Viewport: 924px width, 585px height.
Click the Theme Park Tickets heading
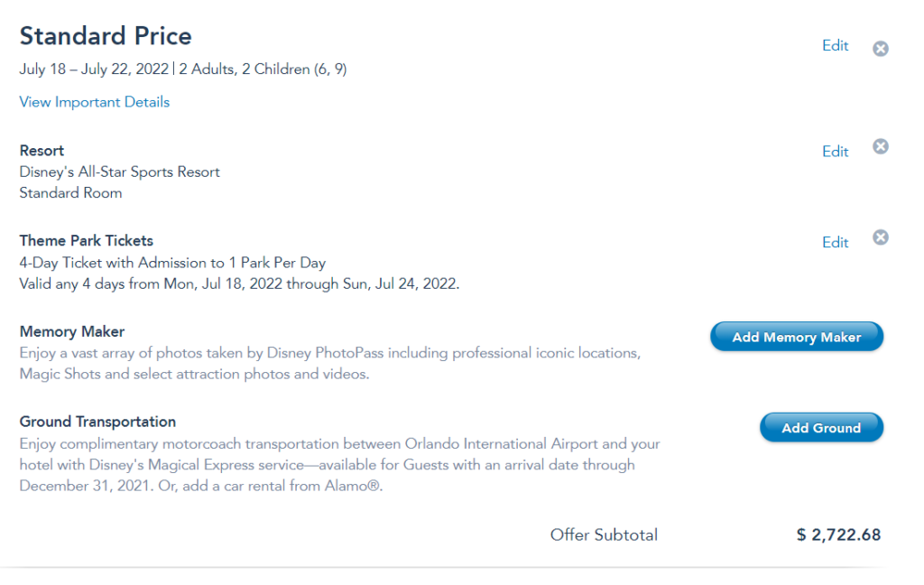coord(86,241)
